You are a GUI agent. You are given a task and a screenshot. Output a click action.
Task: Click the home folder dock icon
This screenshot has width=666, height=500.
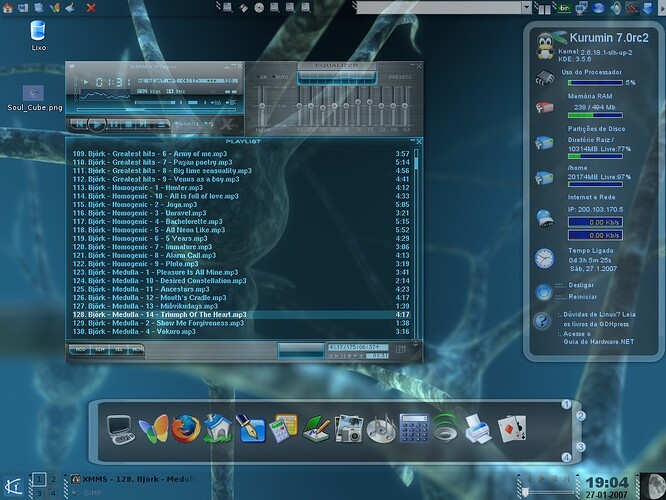(217, 429)
